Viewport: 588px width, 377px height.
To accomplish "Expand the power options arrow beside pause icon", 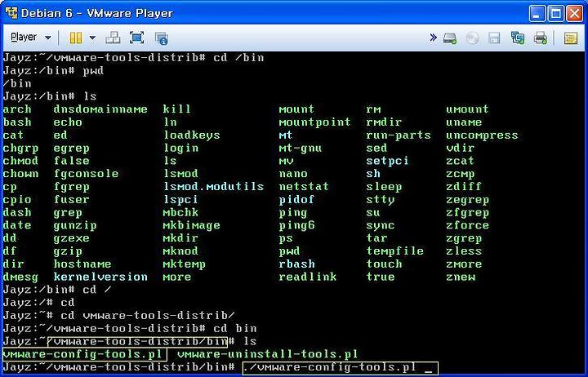I will [x=92, y=38].
